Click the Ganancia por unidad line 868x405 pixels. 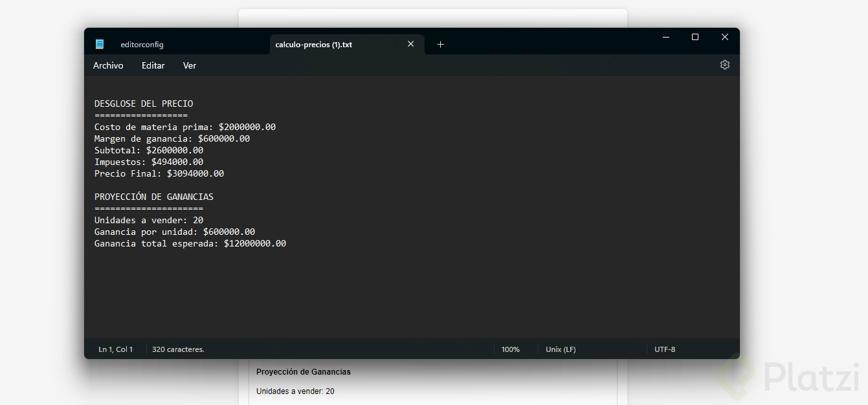[175, 232]
